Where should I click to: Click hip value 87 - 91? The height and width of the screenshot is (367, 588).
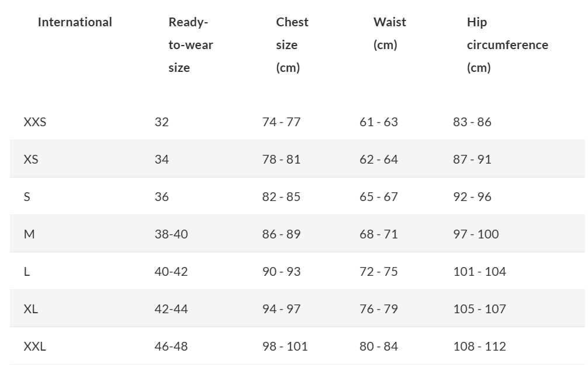click(x=472, y=160)
